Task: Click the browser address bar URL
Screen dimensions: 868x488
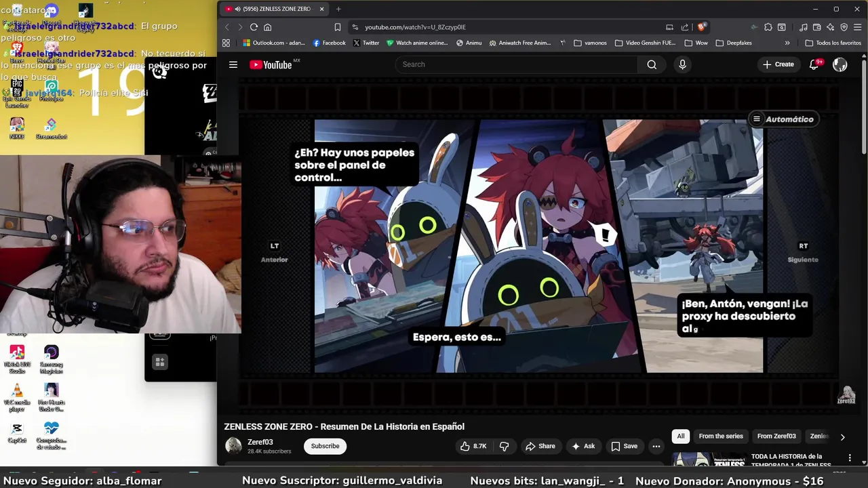Action: [415, 27]
